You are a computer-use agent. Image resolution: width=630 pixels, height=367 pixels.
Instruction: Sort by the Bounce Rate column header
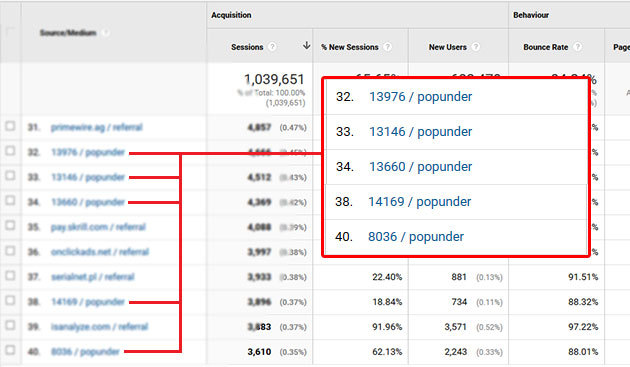pos(546,47)
